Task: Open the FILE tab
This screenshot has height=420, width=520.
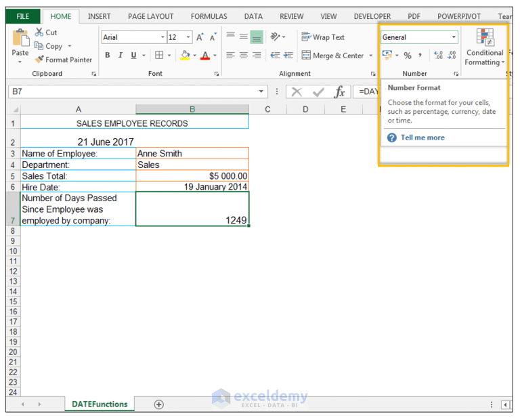Action: click(23, 16)
